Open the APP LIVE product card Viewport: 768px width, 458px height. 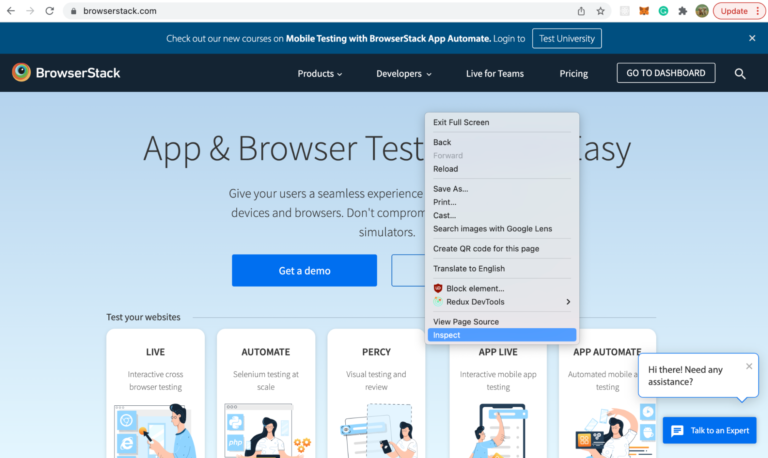498,402
